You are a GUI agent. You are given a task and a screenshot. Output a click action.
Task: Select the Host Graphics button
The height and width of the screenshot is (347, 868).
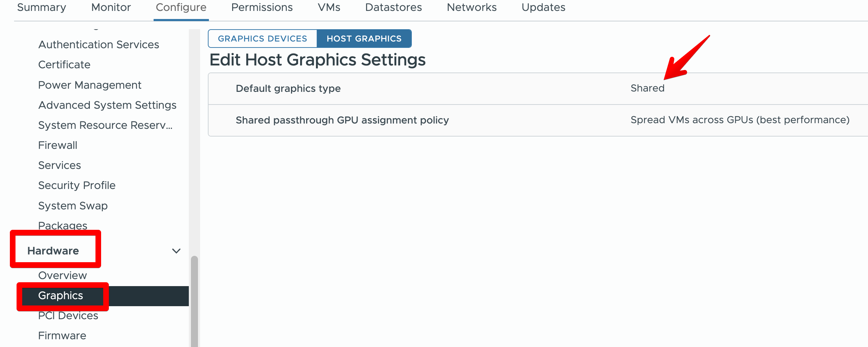pos(364,38)
